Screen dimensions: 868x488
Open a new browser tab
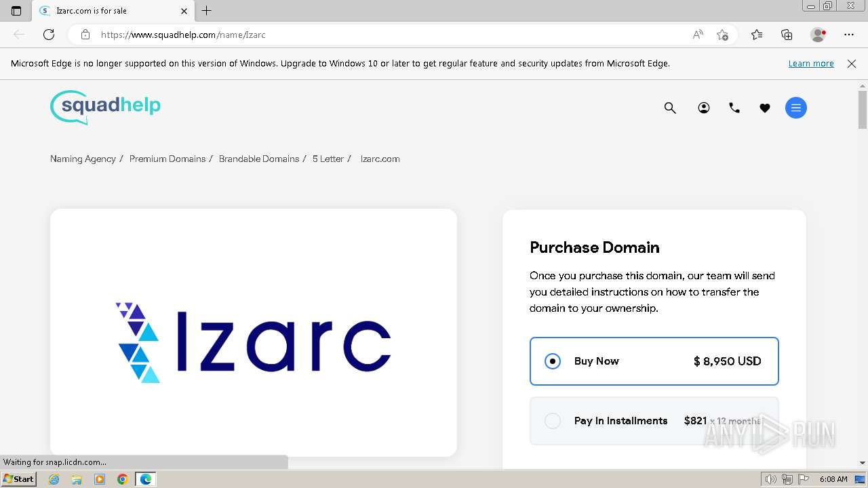coord(207,11)
